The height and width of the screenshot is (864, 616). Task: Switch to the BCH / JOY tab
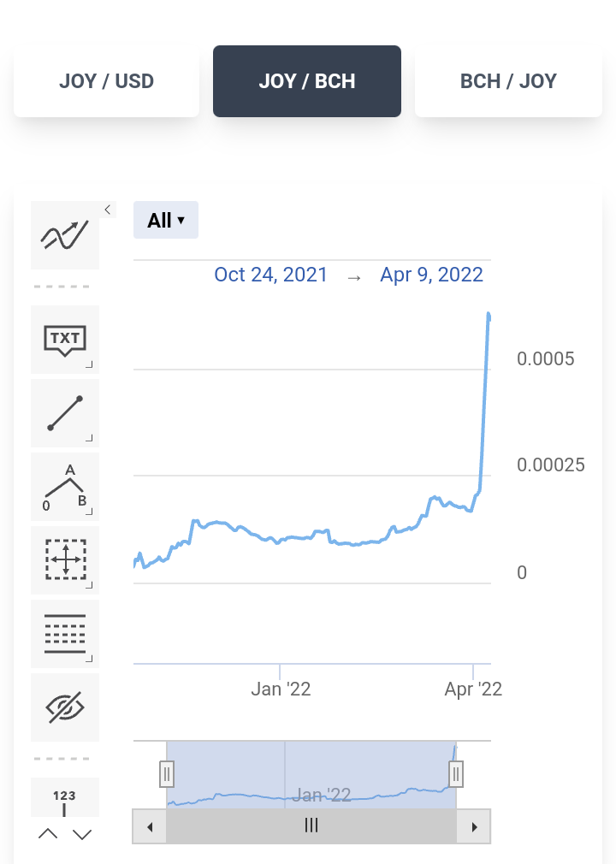[x=508, y=81]
